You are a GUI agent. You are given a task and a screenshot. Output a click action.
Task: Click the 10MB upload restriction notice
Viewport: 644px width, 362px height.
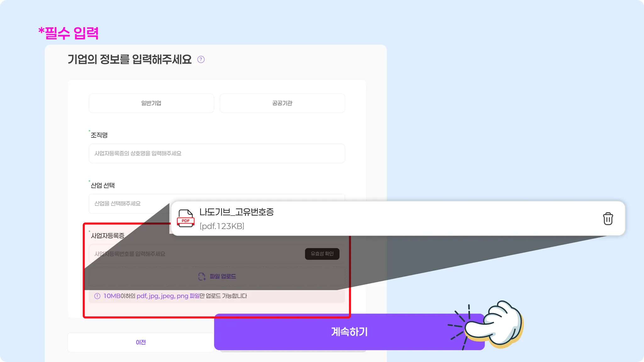(x=175, y=296)
